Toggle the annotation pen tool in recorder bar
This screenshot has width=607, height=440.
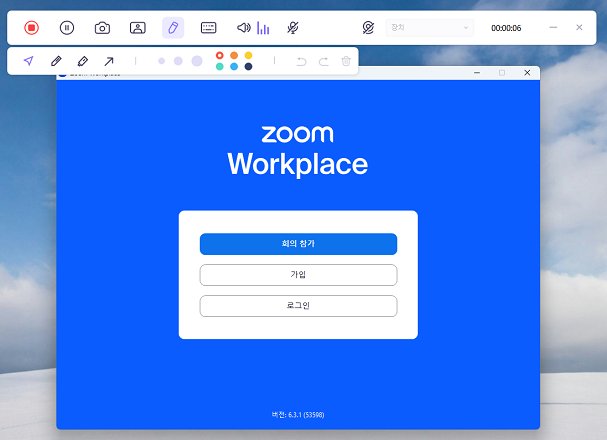[x=173, y=28]
